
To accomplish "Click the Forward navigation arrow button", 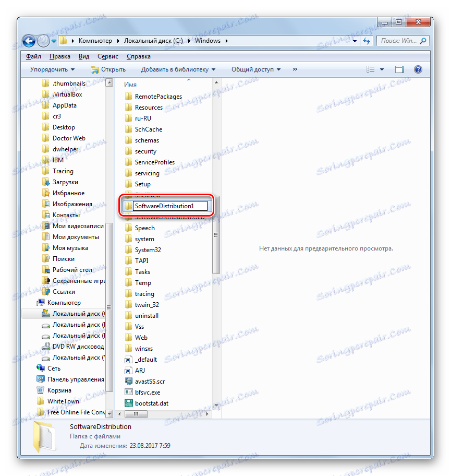I will (x=43, y=41).
